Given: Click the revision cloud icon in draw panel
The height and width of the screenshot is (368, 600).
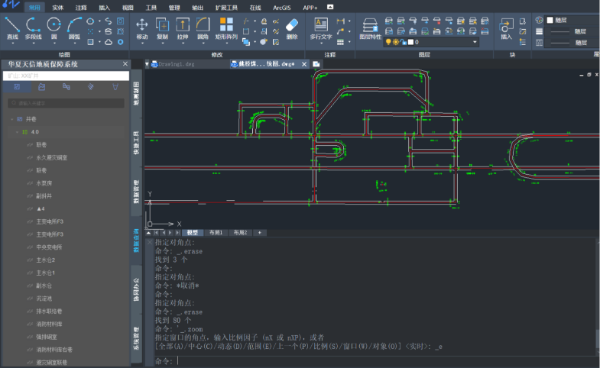Looking at the screenshot, I should tap(109, 42).
